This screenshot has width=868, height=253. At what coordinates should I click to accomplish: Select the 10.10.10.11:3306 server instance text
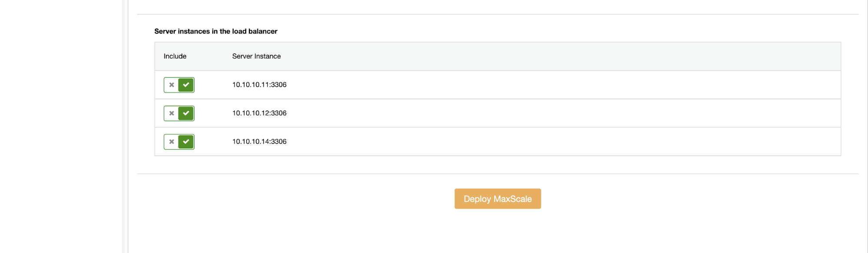coord(259,85)
